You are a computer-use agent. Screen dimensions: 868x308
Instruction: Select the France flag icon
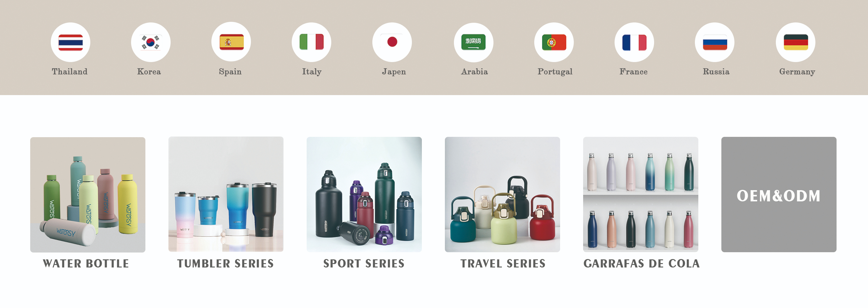point(634,42)
